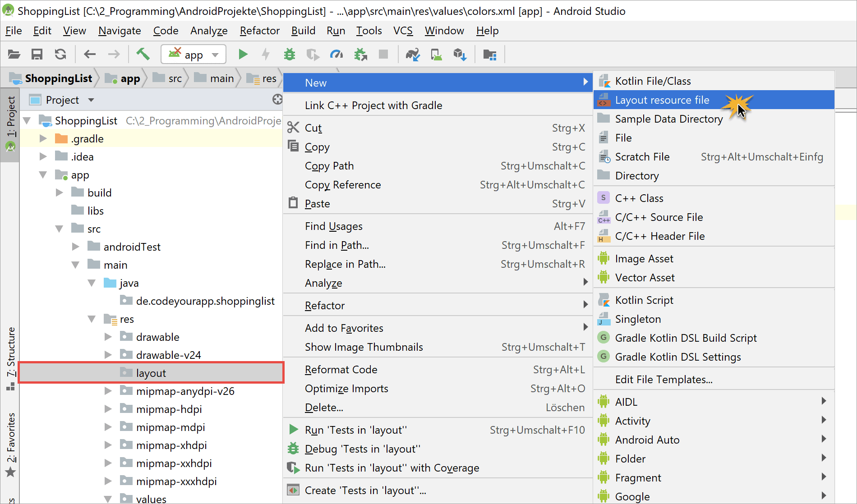Toggle the 2: Favorites tool window tab
The width and height of the screenshot is (857, 504).
pyautogui.click(x=10, y=444)
